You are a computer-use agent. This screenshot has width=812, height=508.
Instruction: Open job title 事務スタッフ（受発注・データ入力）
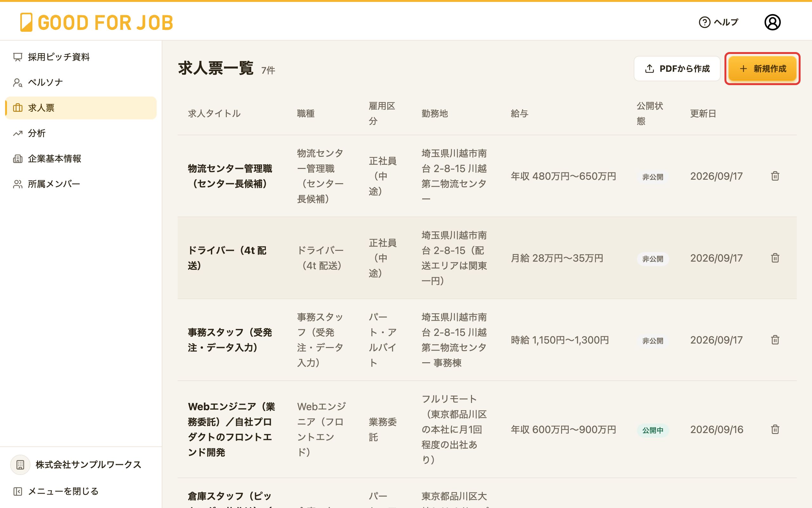230,340
